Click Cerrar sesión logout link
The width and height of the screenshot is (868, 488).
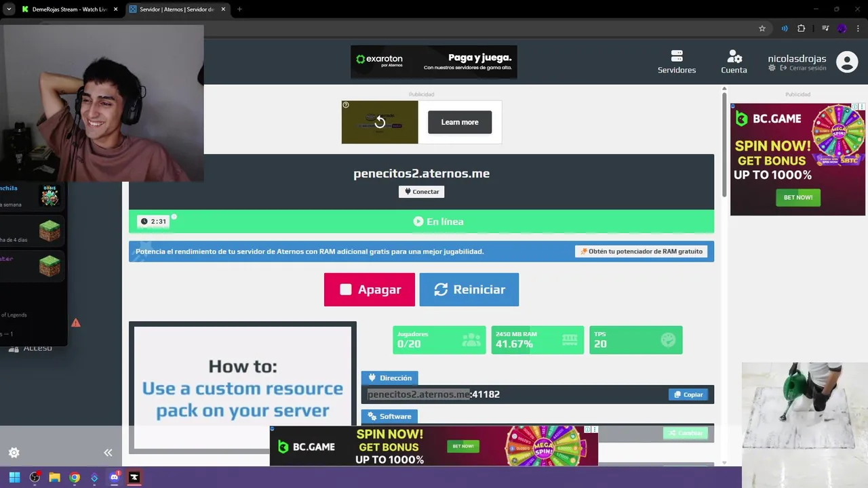[803, 68]
